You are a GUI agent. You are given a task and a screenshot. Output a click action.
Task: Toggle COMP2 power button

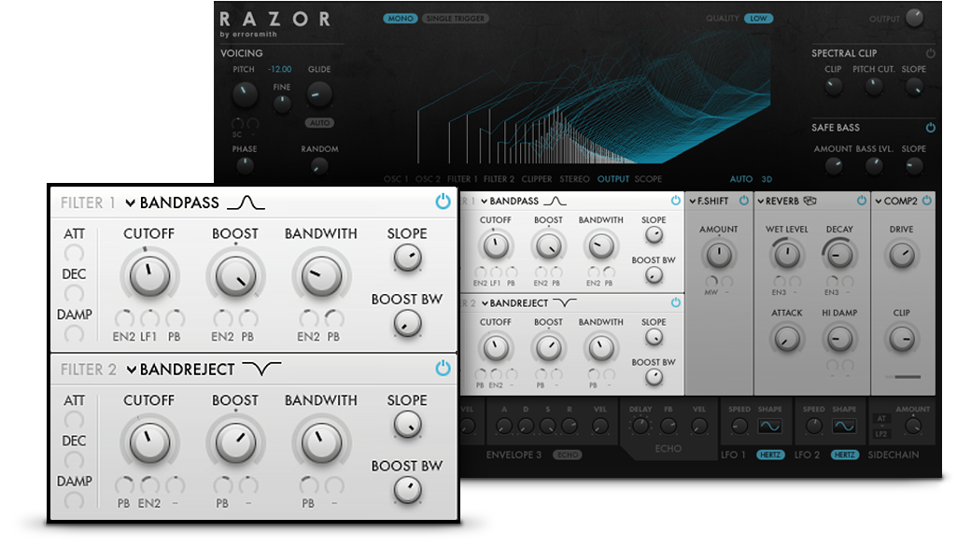tap(927, 201)
